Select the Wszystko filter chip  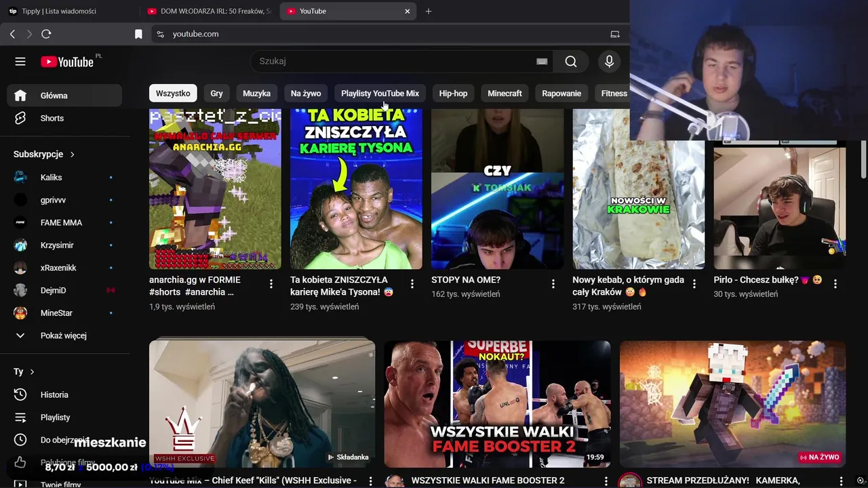point(173,94)
